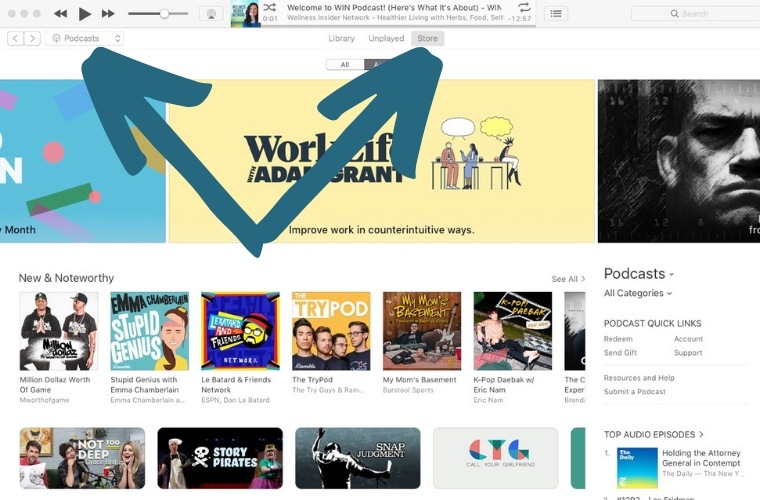Expand the Podcasts heading dropdown

[639, 274]
